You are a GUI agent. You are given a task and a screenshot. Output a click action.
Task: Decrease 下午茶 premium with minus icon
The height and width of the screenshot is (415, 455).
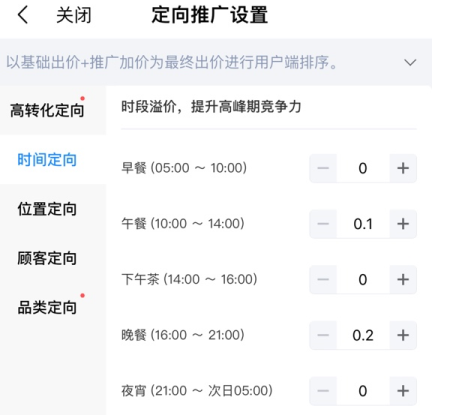click(323, 279)
